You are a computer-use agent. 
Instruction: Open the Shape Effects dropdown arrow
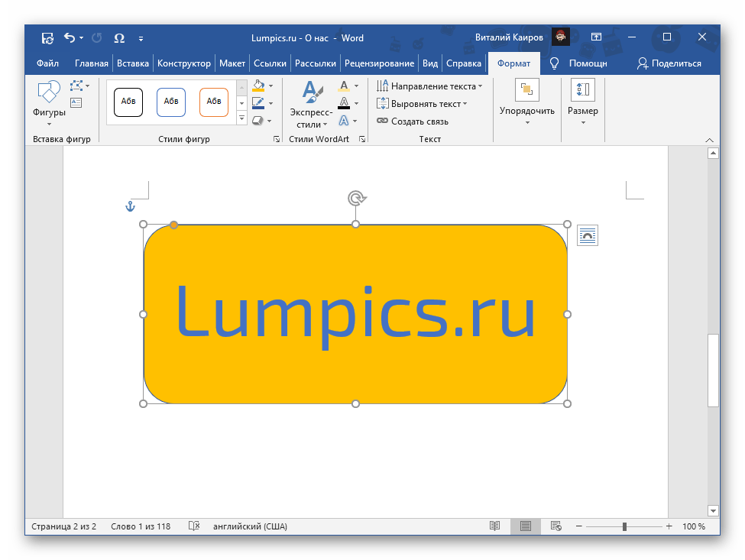270,121
